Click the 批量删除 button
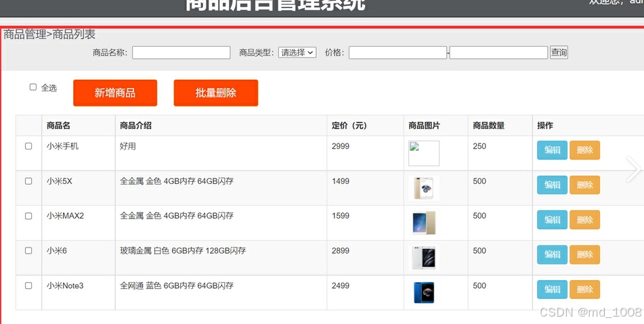 point(215,93)
